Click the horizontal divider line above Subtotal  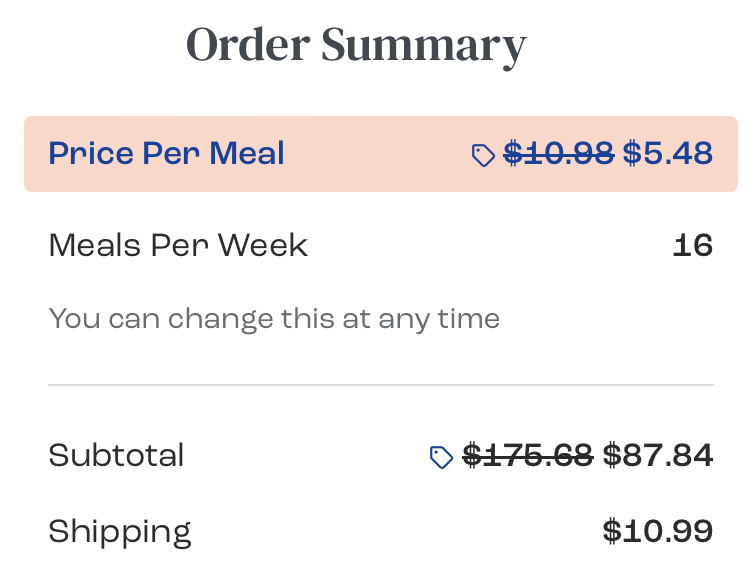tap(380, 385)
